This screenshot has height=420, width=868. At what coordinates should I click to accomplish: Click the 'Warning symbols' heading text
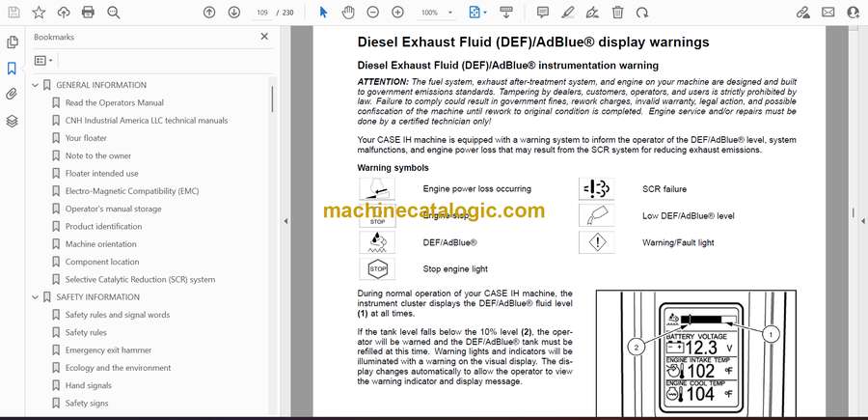pyautogui.click(x=393, y=167)
